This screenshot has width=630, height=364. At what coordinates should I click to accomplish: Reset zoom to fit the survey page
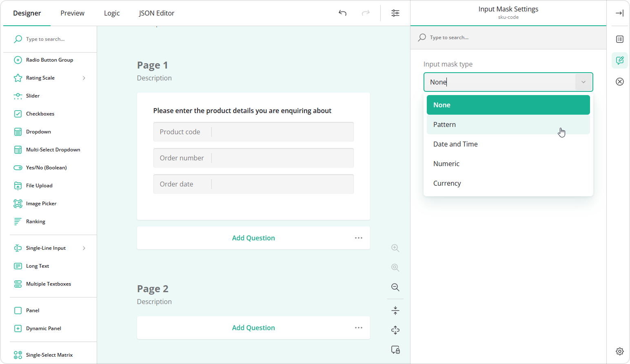[395, 268]
